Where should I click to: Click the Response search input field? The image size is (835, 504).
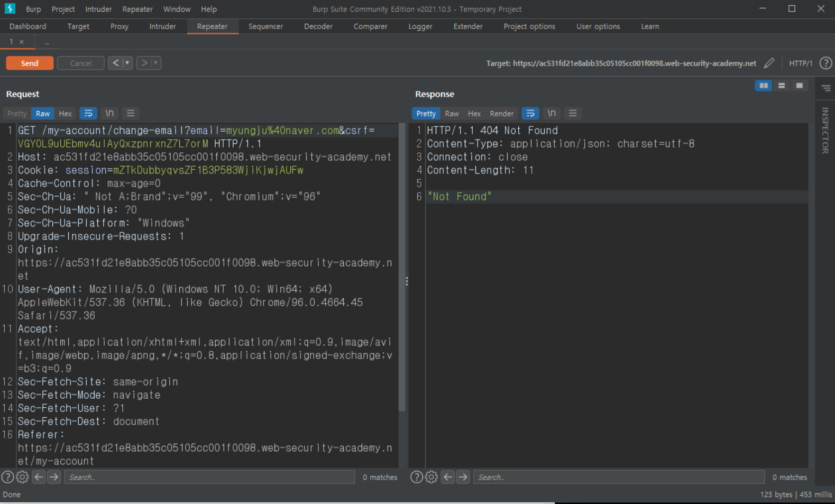pos(619,477)
